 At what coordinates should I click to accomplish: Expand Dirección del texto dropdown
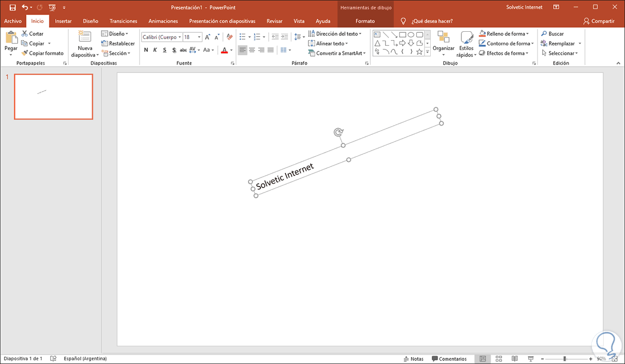335,34
